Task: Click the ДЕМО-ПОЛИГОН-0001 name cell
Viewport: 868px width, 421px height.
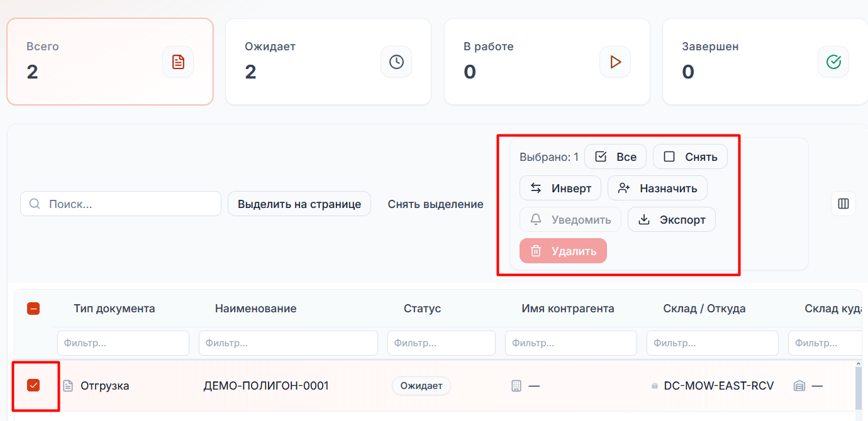Action: pos(266,386)
